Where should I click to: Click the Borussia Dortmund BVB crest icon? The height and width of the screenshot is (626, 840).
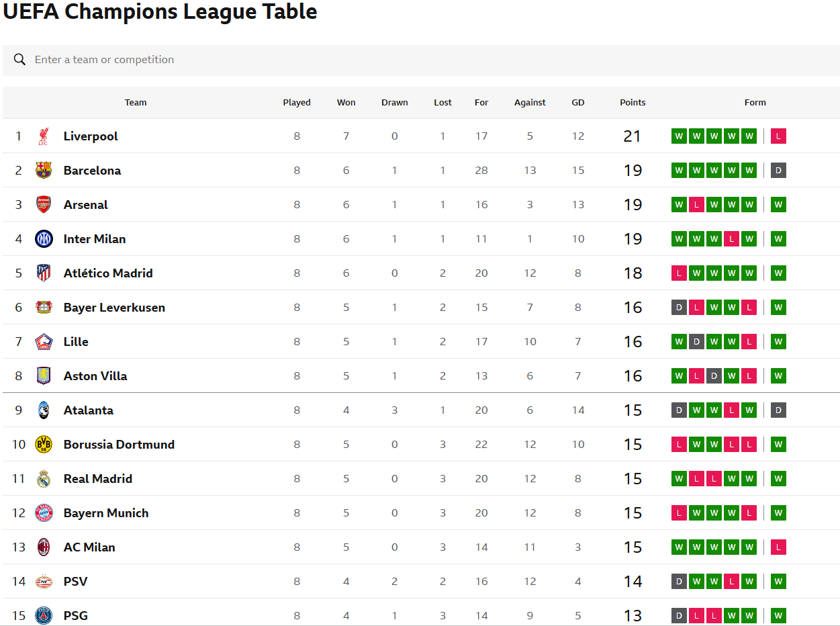click(44, 445)
